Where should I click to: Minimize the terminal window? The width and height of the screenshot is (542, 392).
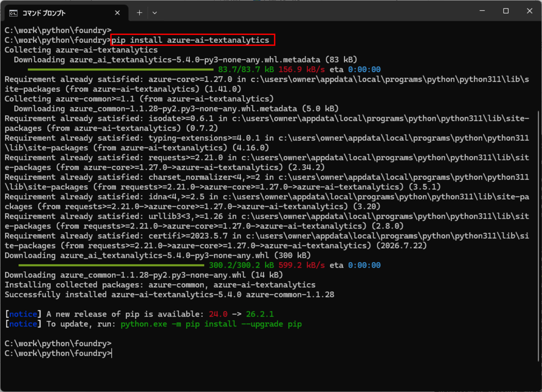[x=482, y=11]
